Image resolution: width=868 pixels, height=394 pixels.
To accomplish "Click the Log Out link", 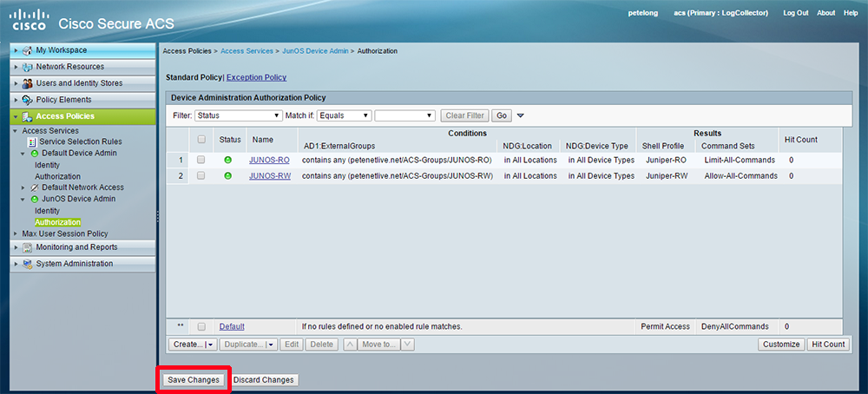I will (795, 13).
